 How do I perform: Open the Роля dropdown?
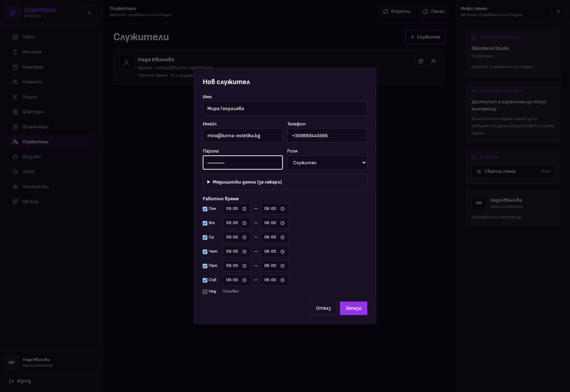coord(327,163)
